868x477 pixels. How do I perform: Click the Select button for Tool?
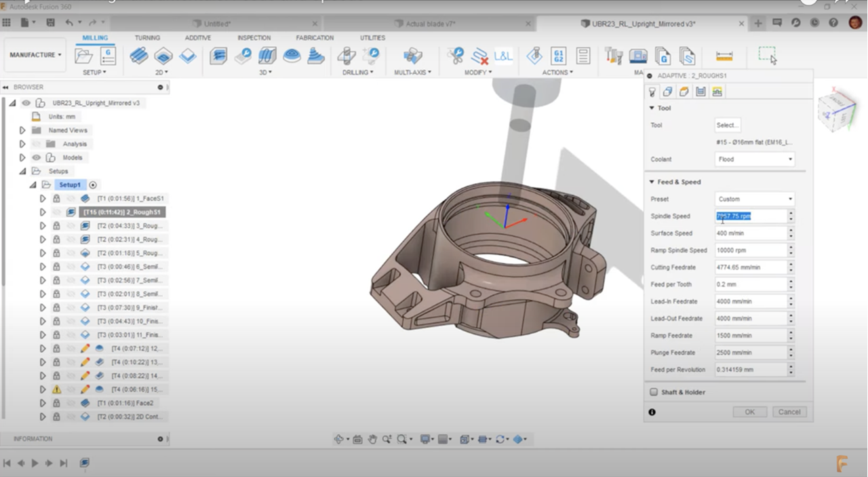(x=726, y=125)
